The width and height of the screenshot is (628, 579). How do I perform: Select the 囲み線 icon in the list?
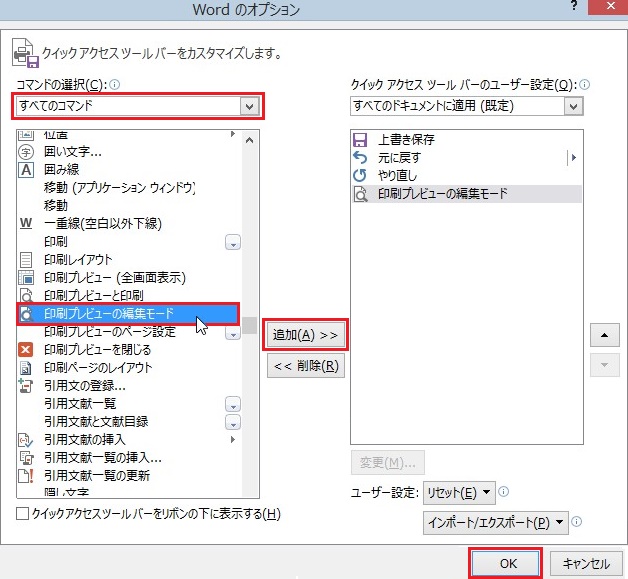pyautogui.click(x=26, y=170)
